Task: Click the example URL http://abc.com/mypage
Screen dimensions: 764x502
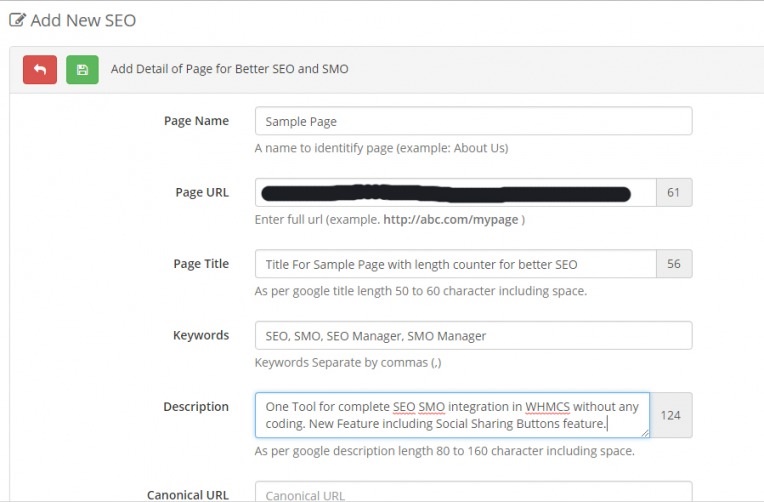Action: point(451,219)
